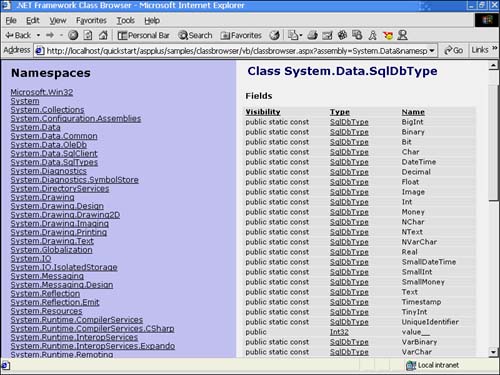The image size is (500, 375).
Task: Refresh the page using Refresh icon
Action: (x=88, y=35)
